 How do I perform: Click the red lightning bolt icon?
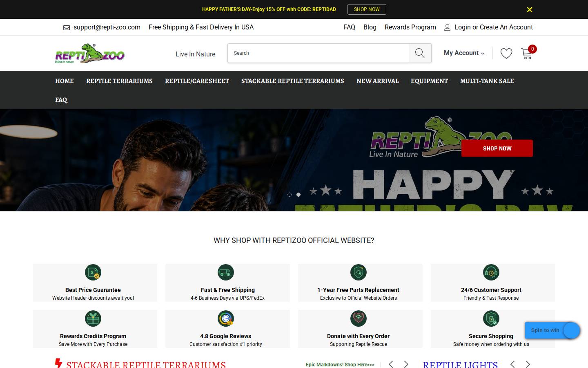58,363
